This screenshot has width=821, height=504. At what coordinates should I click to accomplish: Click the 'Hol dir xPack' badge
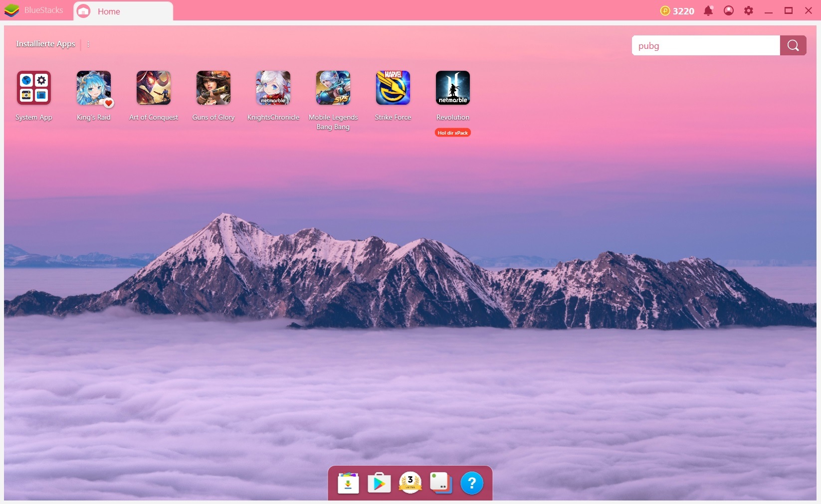(x=453, y=133)
